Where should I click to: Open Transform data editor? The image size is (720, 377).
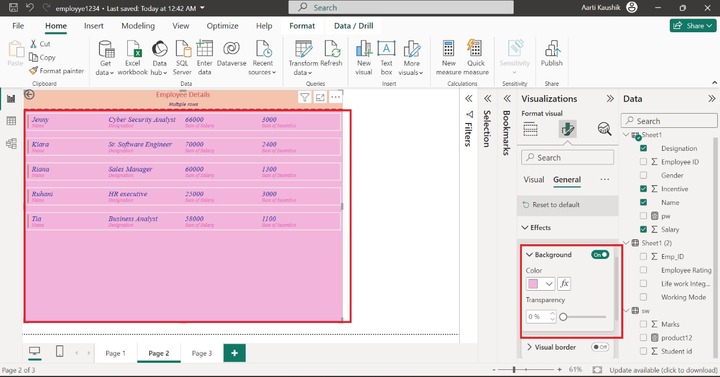tap(303, 57)
